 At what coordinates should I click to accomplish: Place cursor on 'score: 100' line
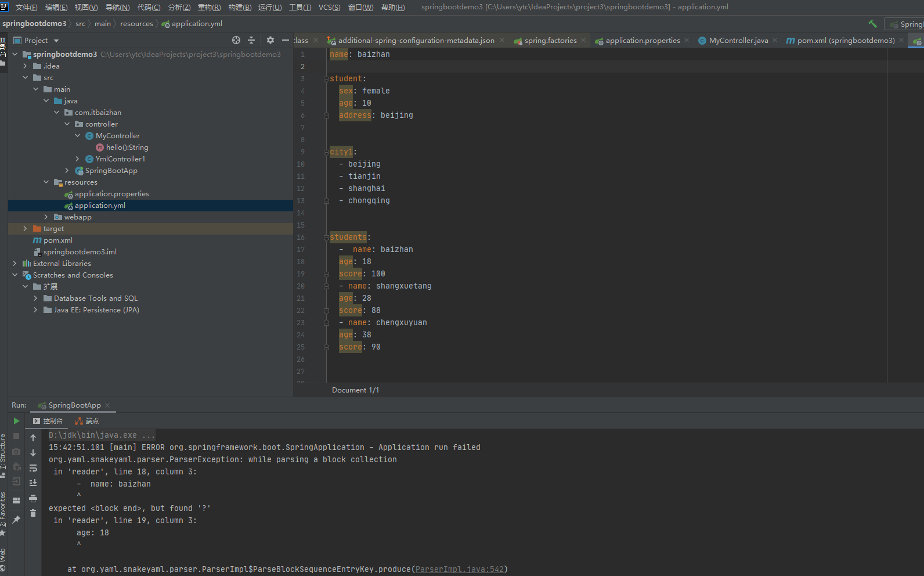click(x=362, y=274)
